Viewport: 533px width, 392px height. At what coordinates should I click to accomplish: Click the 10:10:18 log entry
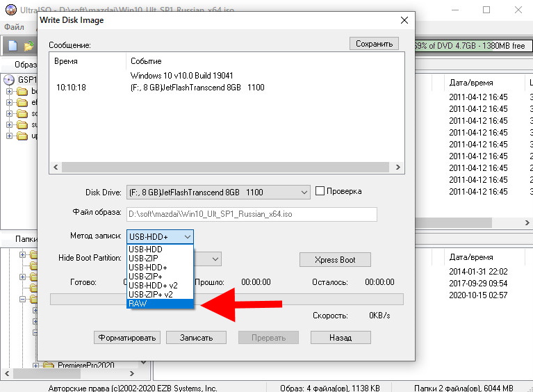pos(71,88)
